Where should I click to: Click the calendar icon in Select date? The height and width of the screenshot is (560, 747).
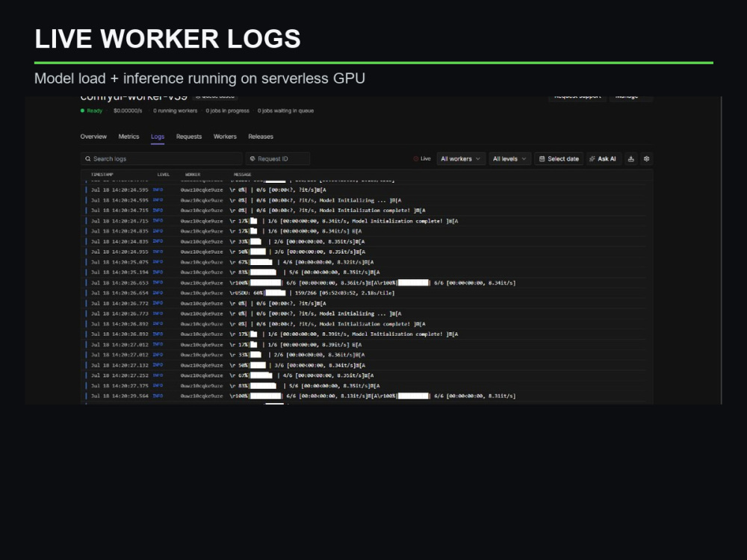pos(542,159)
